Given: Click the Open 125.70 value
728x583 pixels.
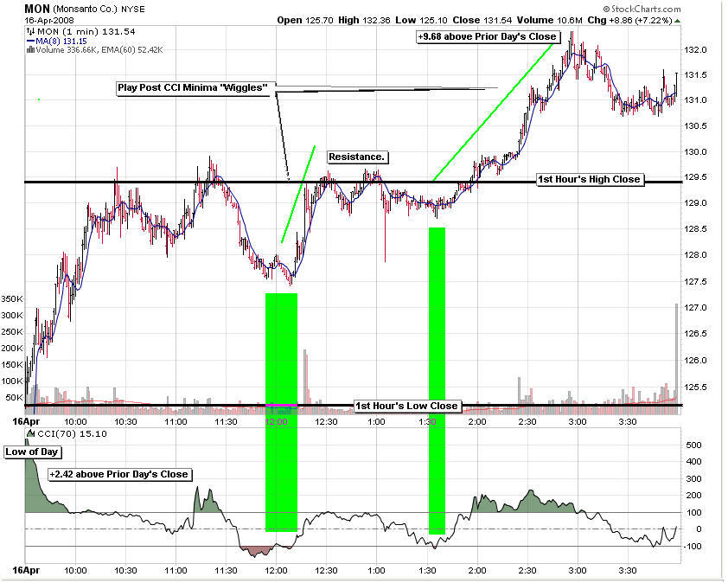Looking at the screenshot, I should (305, 21).
